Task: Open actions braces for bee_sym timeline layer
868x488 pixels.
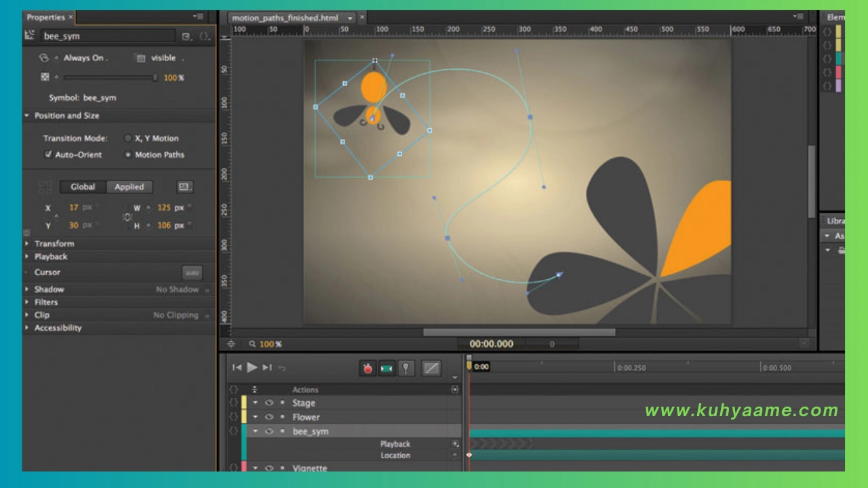Action: point(234,431)
